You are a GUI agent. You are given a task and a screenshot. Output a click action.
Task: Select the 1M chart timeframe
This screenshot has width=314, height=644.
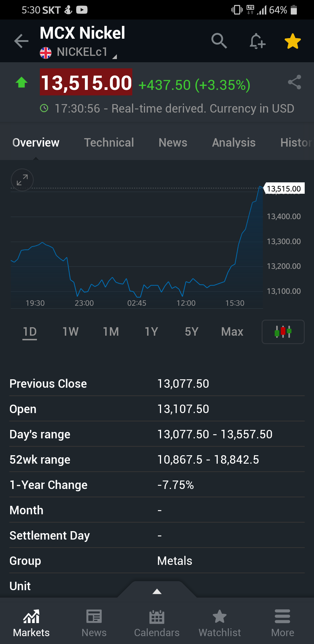pyautogui.click(x=111, y=332)
